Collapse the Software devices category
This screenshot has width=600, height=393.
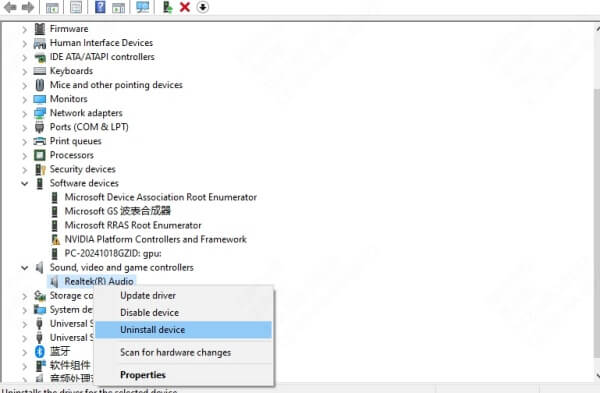point(24,184)
